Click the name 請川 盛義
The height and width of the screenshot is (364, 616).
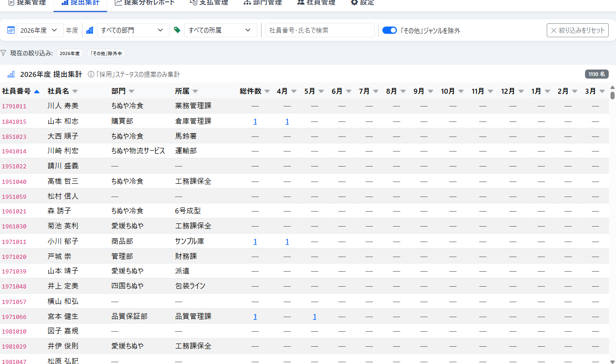63,166
